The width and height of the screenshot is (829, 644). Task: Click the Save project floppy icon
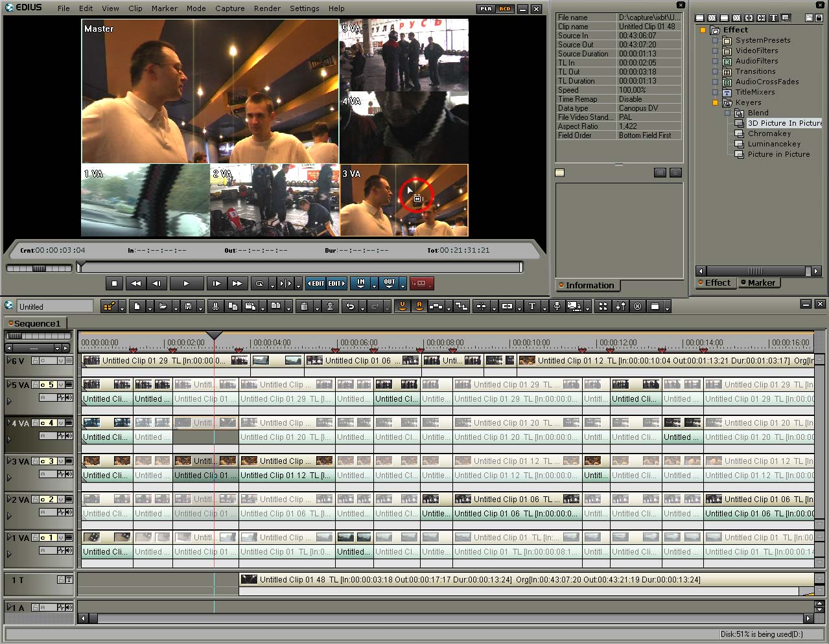[188, 306]
